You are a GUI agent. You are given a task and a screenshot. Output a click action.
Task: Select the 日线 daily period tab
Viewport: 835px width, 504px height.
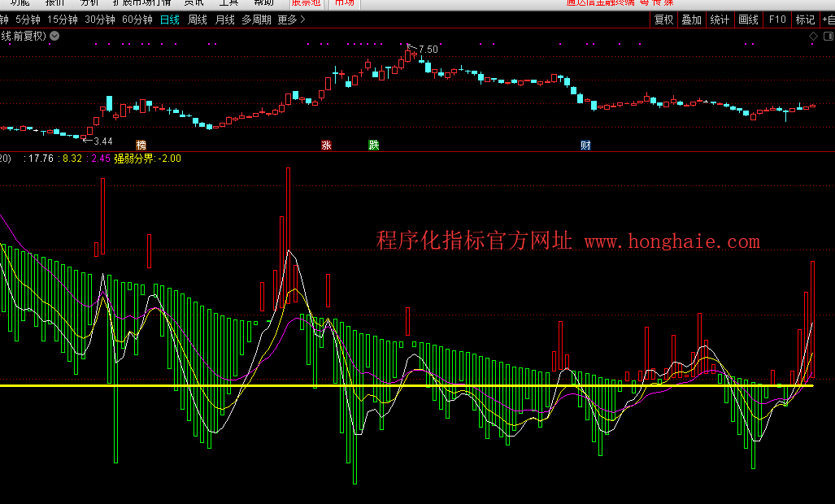coord(170,20)
